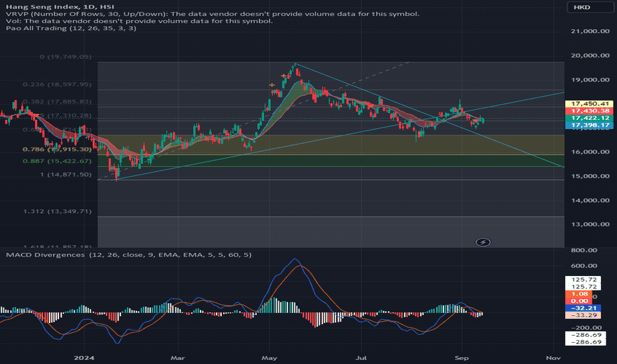Viewport: 617px width, 364px height.
Task: Click the upper orange cross marker near May peak
Action: tap(283, 76)
